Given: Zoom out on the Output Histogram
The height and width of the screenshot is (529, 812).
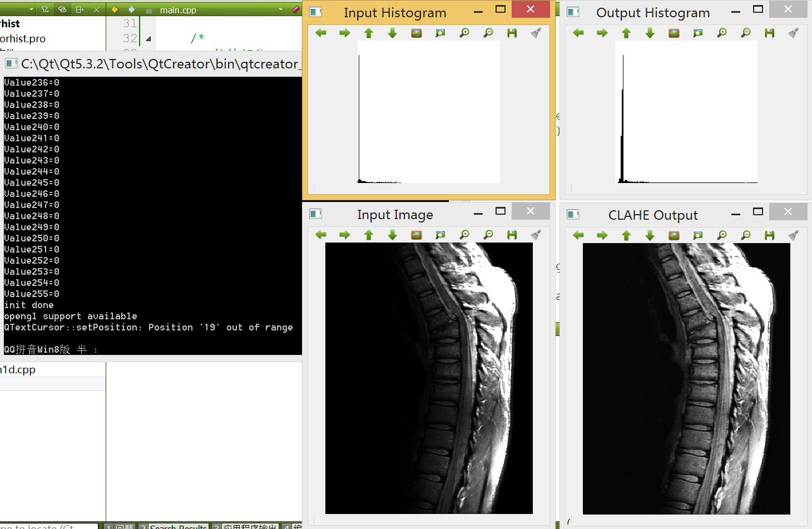Looking at the screenshot, I should (x=746, y=33).
